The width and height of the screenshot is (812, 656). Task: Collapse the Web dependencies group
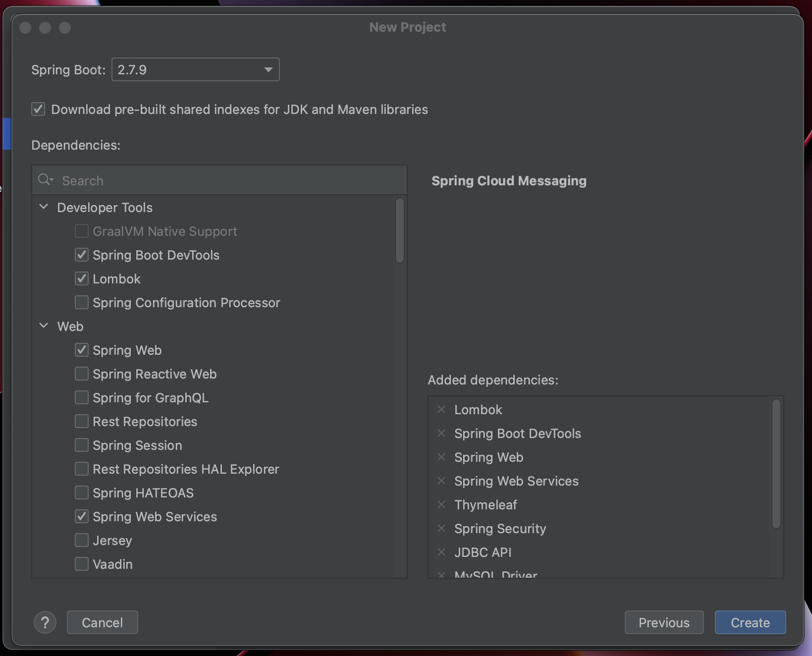pyautogui.click(x=44, y=326)
